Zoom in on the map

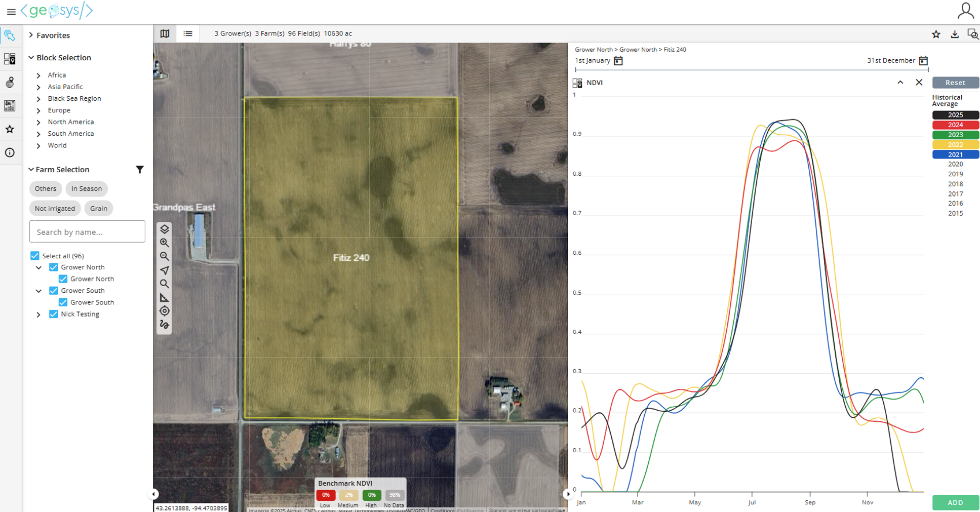(165, 243)
